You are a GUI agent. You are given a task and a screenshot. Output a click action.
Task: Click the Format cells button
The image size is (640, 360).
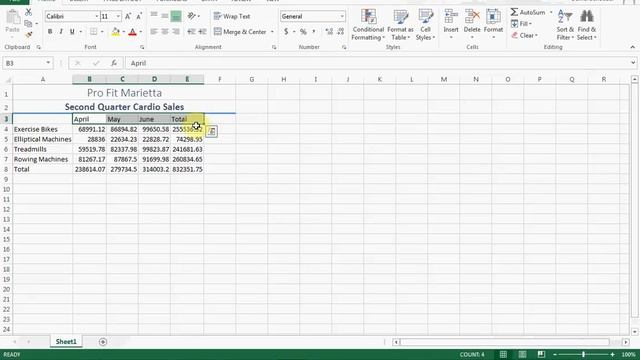click(x=493, y=24)
